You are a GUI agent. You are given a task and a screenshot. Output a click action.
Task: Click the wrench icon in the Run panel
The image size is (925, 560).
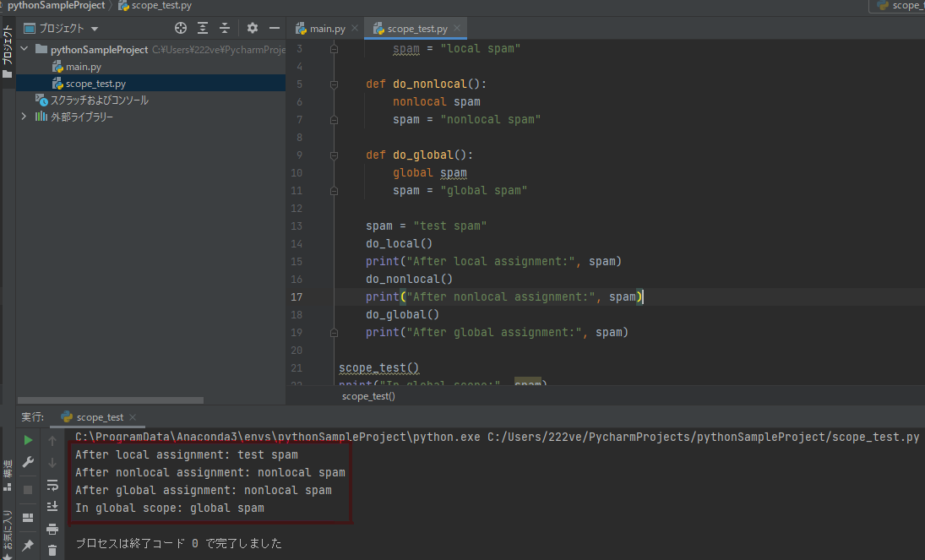pyautogui.click(x=28, y=462)
